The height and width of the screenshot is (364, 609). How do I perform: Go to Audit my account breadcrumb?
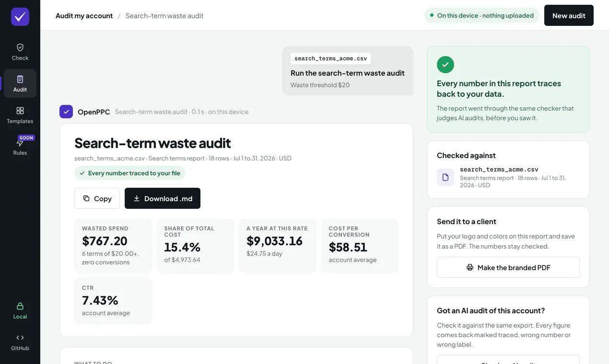(84, 16)
